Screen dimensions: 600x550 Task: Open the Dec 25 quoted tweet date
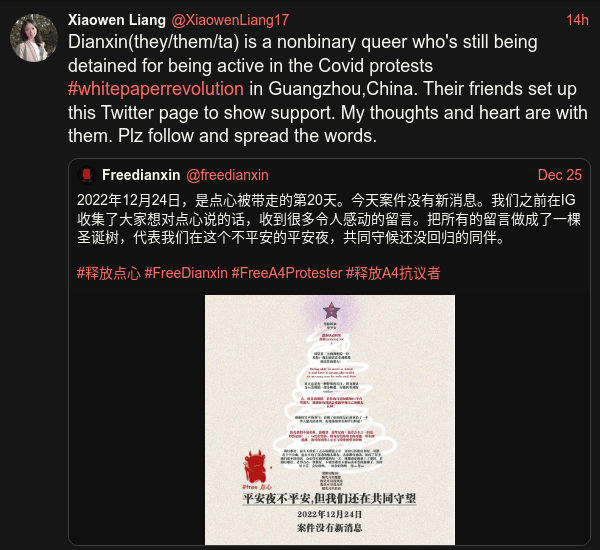click(x=559, y=175)
